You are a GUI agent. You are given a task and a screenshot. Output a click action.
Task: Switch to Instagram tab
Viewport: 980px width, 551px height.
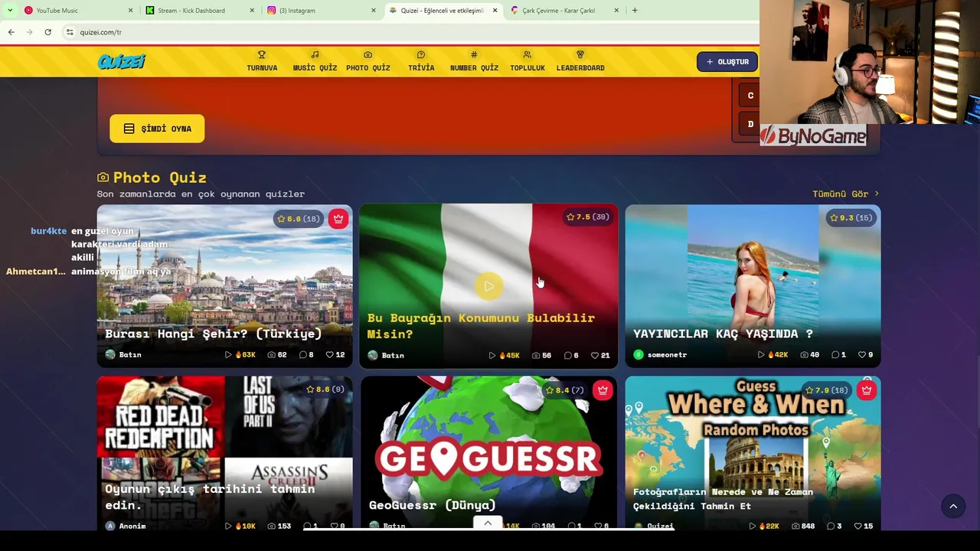click(x=320, y=11)
